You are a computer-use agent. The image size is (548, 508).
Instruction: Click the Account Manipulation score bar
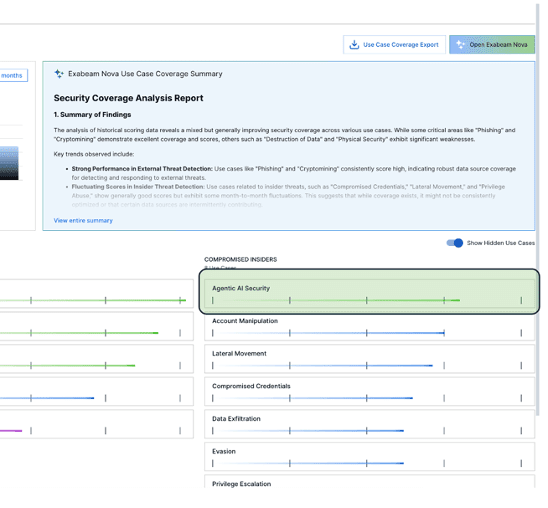[x=367, y=333]
